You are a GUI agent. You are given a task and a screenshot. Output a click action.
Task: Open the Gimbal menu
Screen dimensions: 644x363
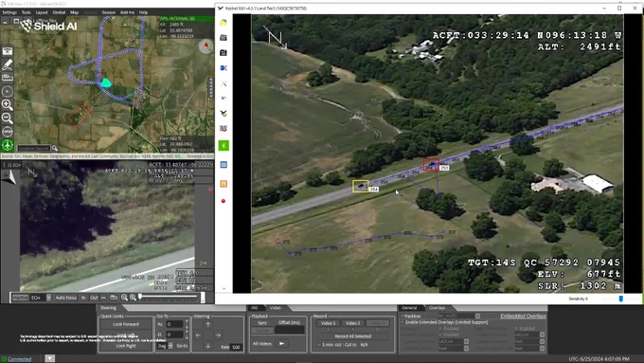pyautogui.click(x=59, y=12)
